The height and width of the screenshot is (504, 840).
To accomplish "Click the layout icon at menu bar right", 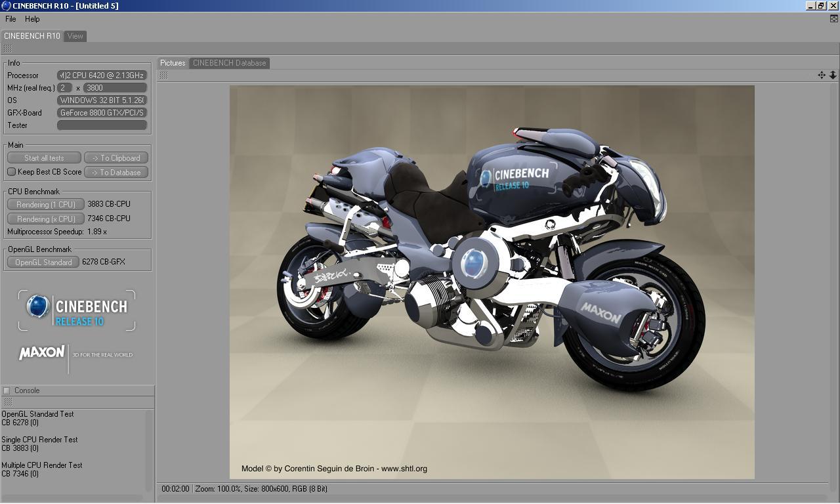I will (x=834, y=19).
